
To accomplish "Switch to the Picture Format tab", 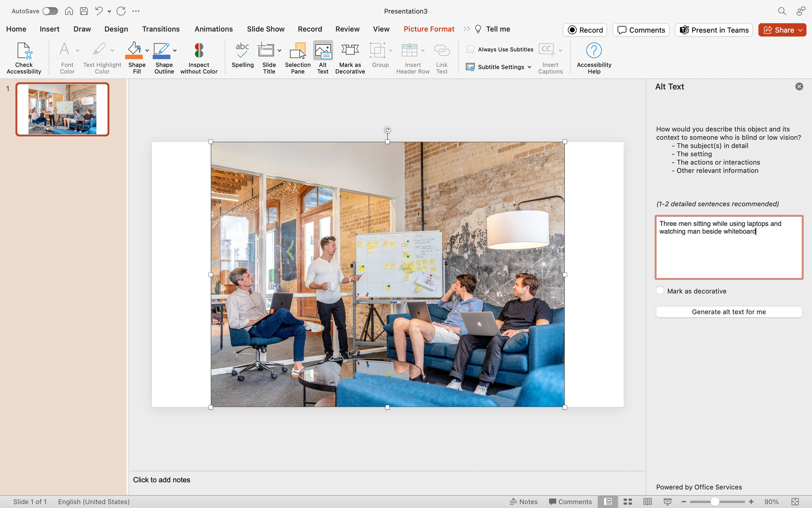I will click(429, 29).
